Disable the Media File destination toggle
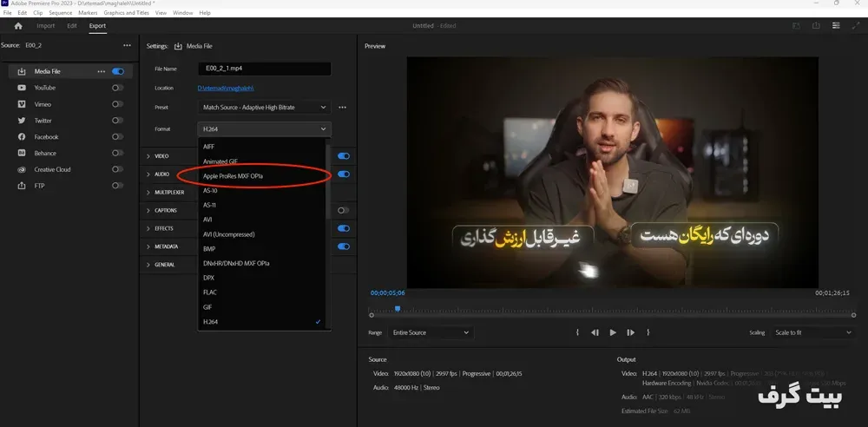The width and height of the screenshot is (868, 427). (118, 71)
